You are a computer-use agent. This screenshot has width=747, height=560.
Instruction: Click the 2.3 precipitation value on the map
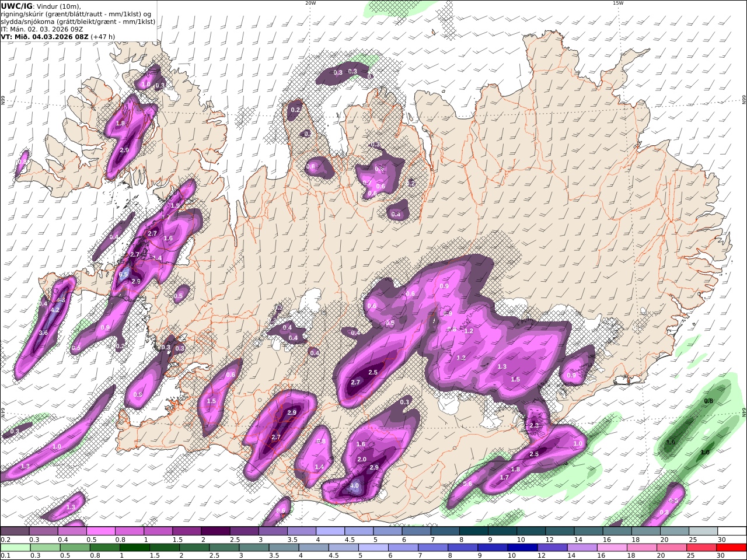(x=534, y=426)
